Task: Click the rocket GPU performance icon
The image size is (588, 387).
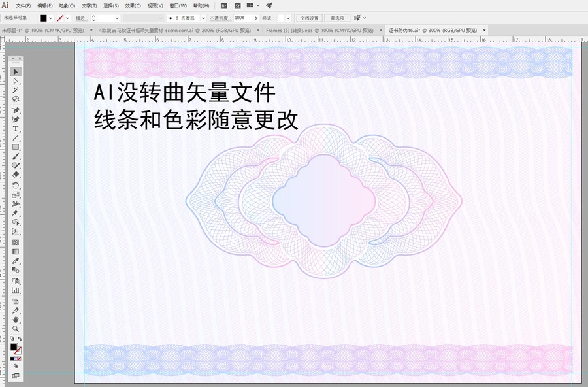Action: tap(269, 6)
